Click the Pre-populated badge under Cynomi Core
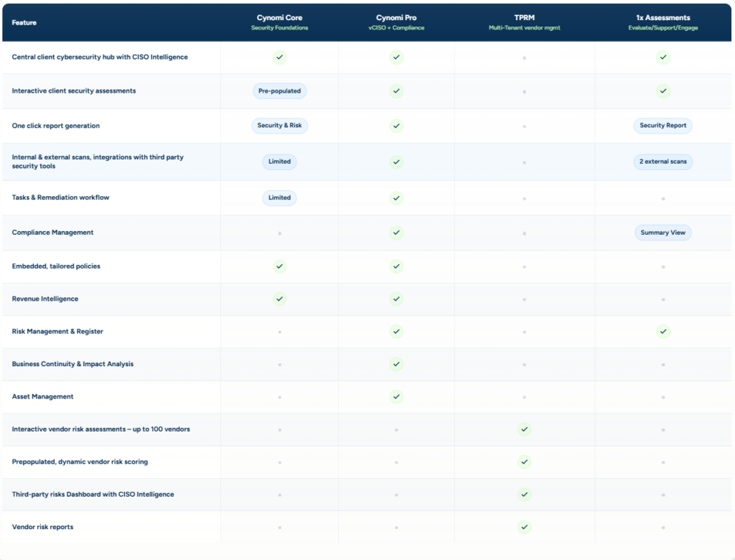 pos(279,91)
